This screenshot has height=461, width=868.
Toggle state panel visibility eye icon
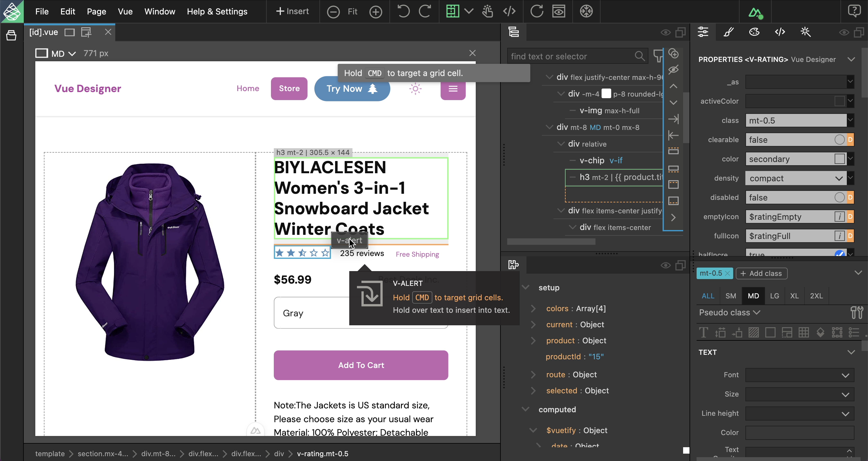point(665,265)
